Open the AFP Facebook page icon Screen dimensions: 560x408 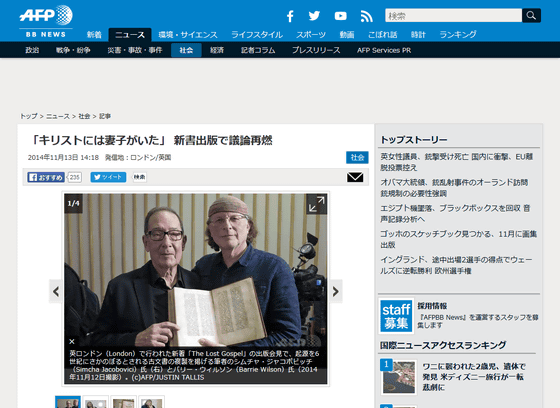(290, 16)
